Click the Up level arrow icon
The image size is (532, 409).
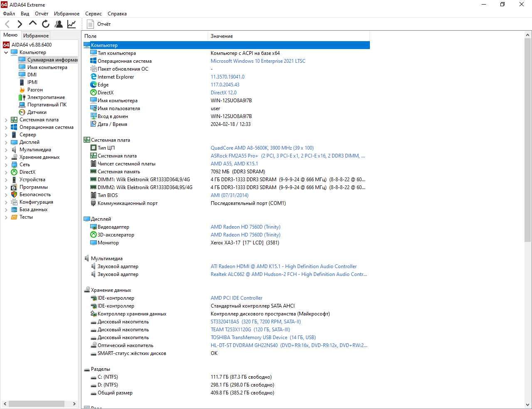[x=32, y=24]
